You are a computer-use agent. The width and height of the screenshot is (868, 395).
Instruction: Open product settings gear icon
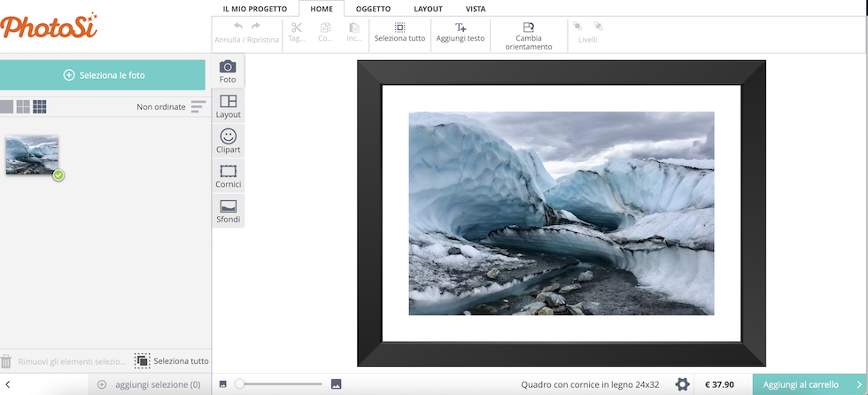pyautogui.click(x=682, y=384)
